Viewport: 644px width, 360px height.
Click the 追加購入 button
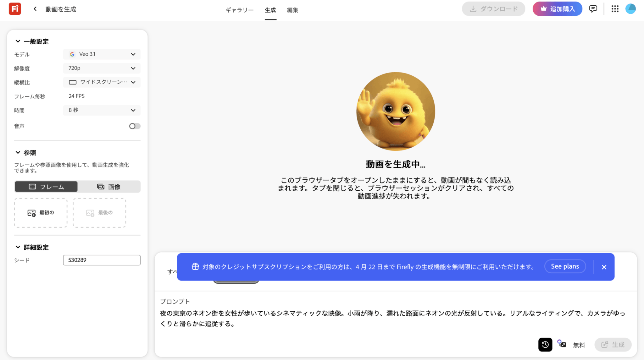[x=557, y=9]
